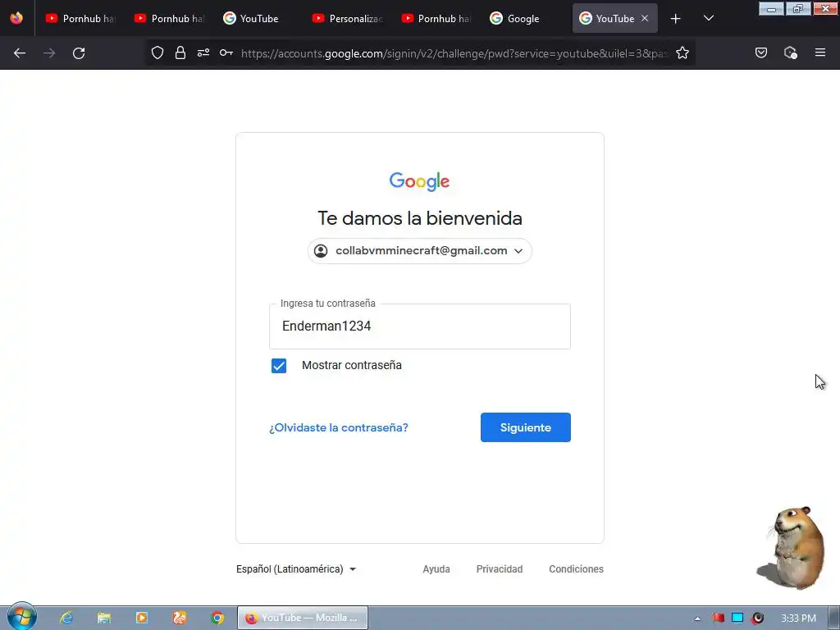The image size is (840, 630).
Task: Click the 3:33 PM clock
Action: pos(798,619)
